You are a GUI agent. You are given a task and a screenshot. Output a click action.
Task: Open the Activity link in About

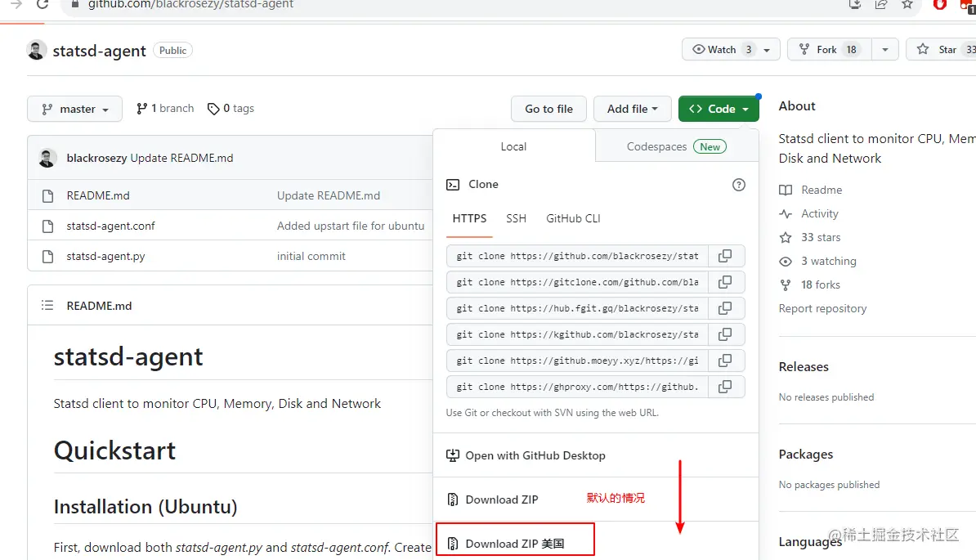pos(808,213)
